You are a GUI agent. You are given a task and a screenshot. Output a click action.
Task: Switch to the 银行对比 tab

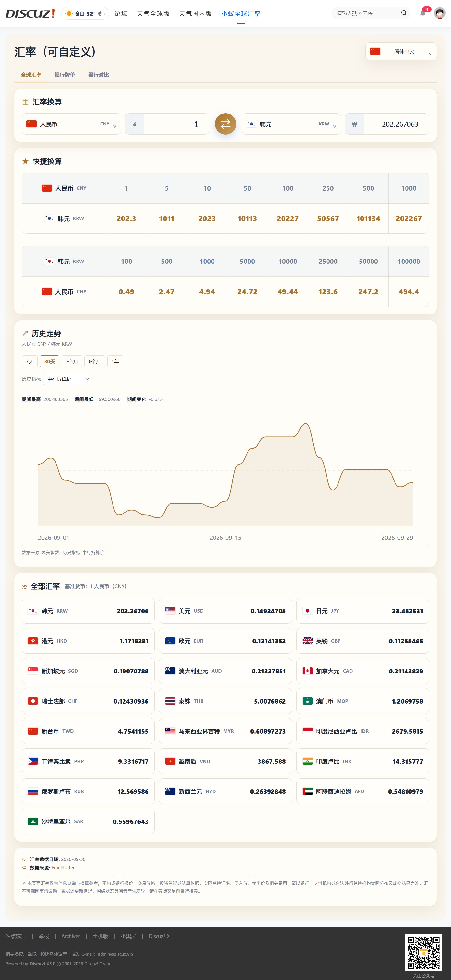click(x=99, y=75)
